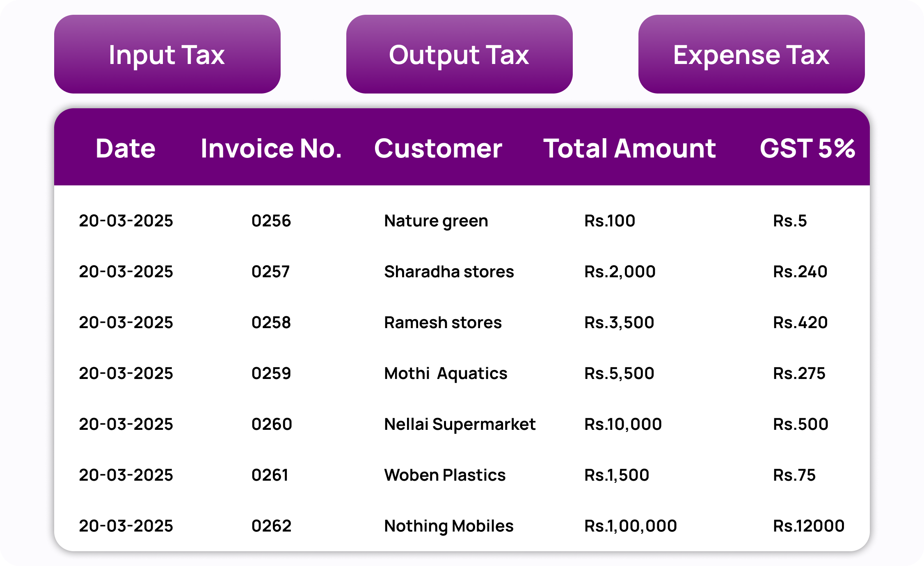The width and height of the screenshot is (924, 566).
Task: Open the Sharadha stores customer entry
Action: click(x=449, y=272)
